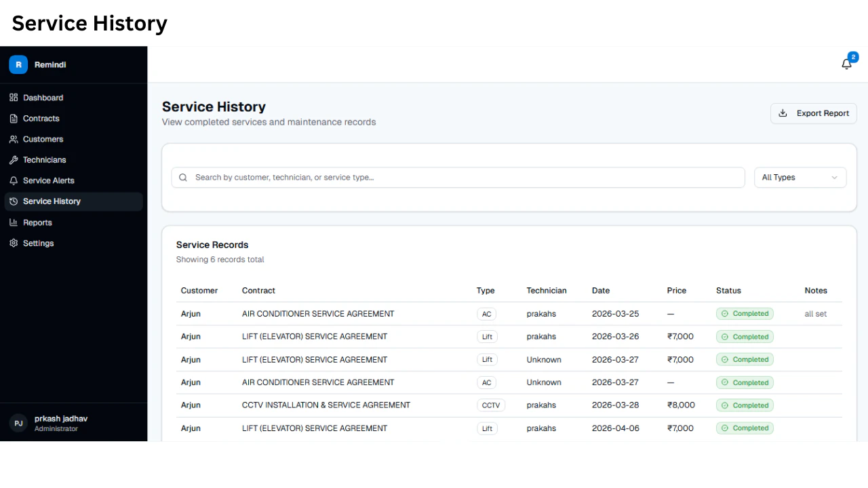Click the Technician column header
Viewport: 868px width, 488px height.
tap(547, 291)
